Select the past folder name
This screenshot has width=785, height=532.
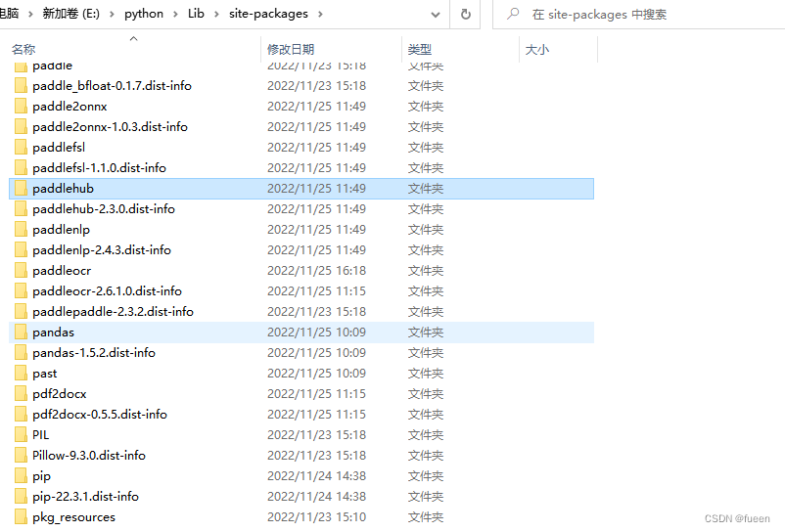coord(45,374)
